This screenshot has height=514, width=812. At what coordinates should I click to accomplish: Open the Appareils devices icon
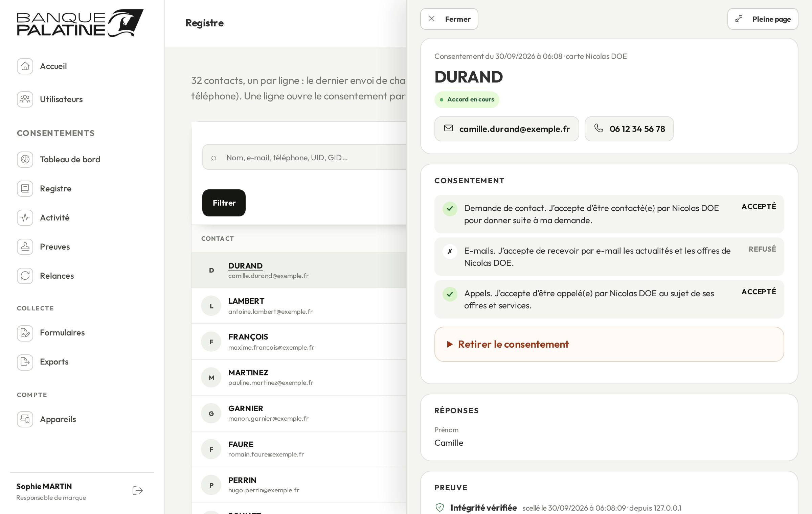25,419
